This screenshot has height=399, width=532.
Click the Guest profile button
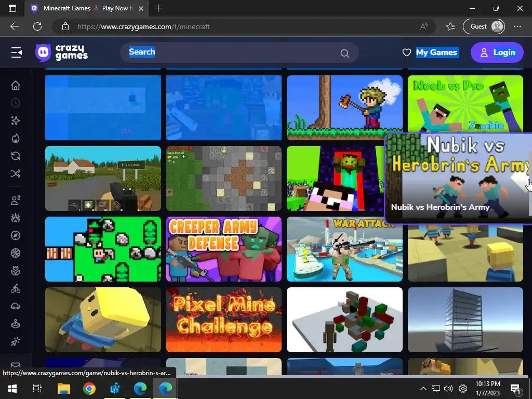(484, 26)
